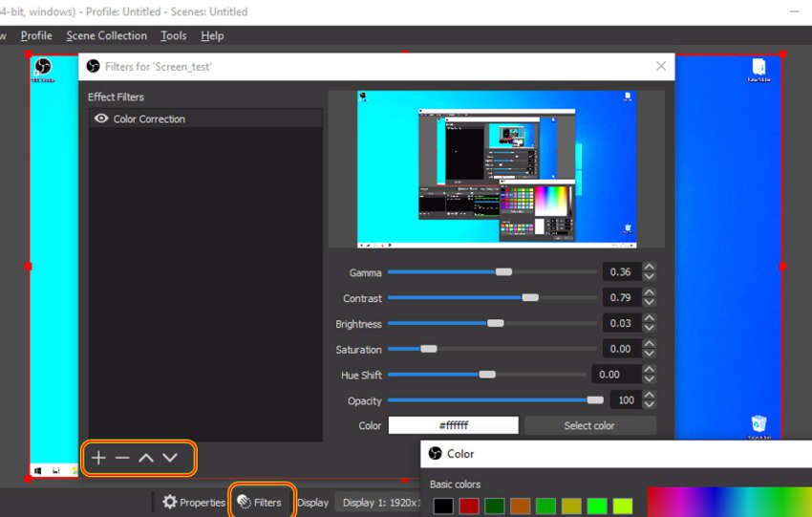
Task: Click the Select color button
Action: (589, 425)
